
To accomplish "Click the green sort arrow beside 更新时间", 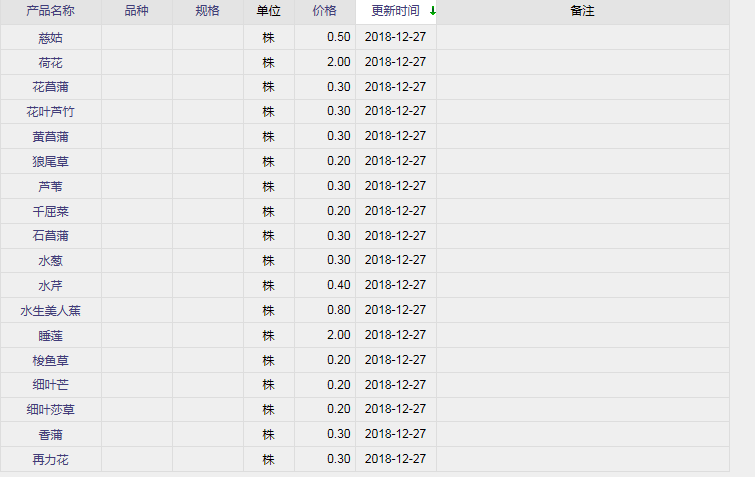I will 432,11.
